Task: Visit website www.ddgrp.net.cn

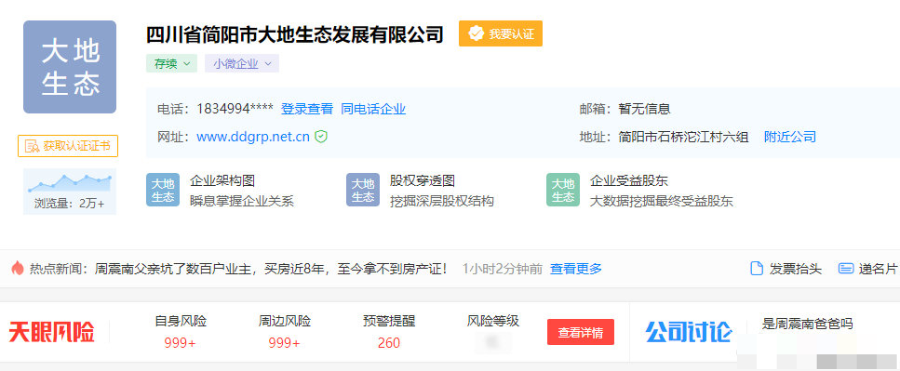Action: (x=253, y=137)
